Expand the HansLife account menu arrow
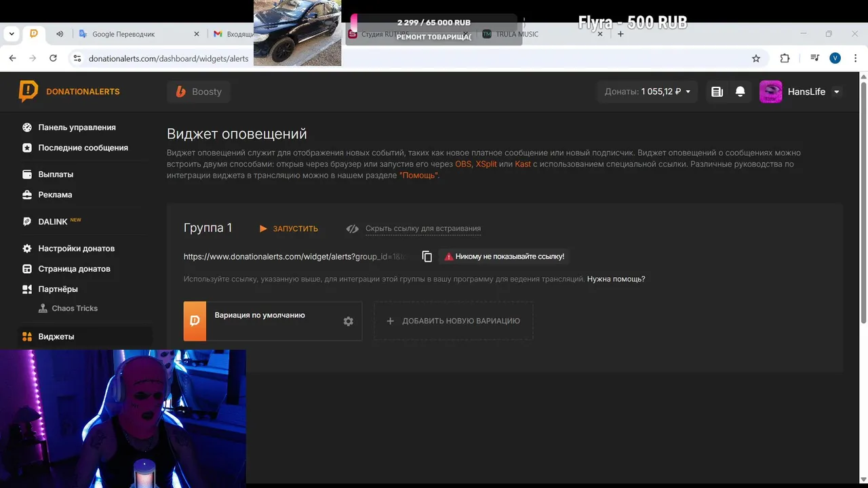Screen dimensions: 868x488 pos(836,92)
